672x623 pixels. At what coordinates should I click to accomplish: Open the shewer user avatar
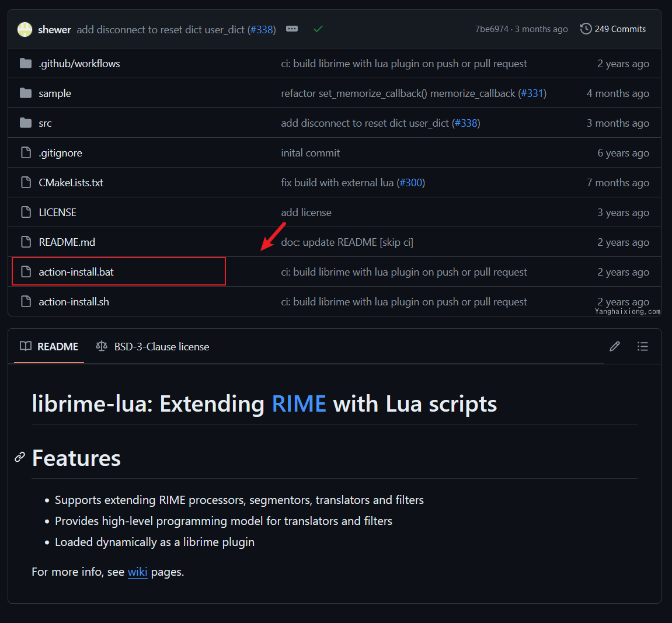pyautogui.click(x=25, y=29)
